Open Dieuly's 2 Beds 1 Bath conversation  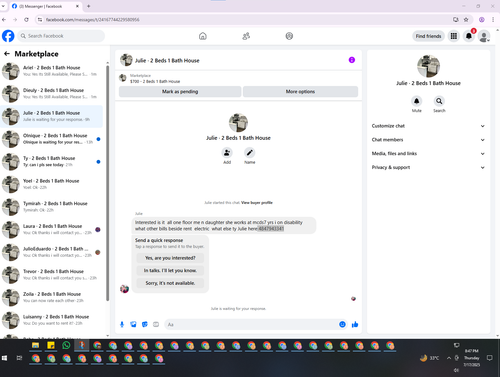[x=52, y=94]
